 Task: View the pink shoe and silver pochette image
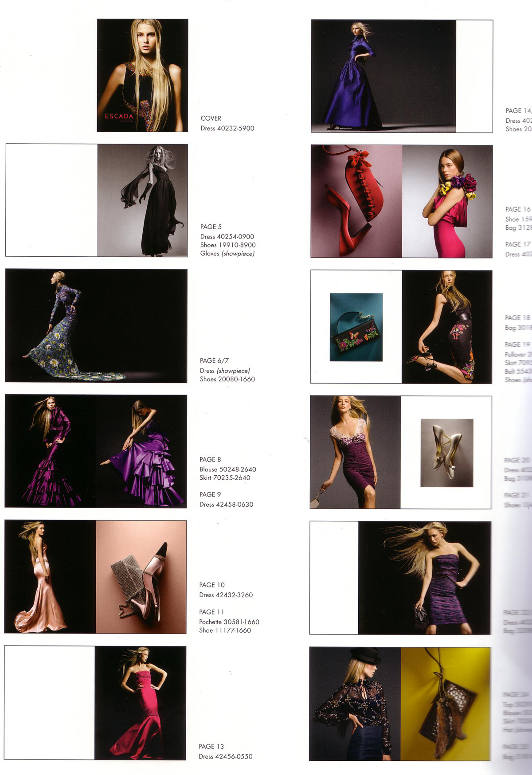(141, 576)
